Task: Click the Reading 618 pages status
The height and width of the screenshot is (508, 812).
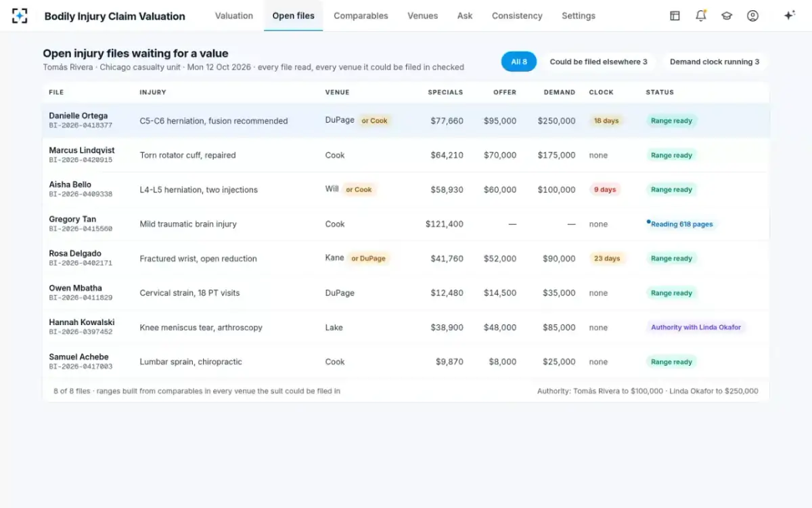Action: [680, 224]
